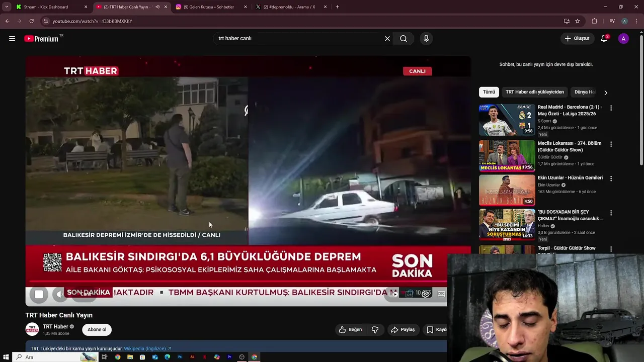The height and width of the screenshot is (362, 644).
Task: Open Photoshop from the taskbar
Action: [180, 357]
